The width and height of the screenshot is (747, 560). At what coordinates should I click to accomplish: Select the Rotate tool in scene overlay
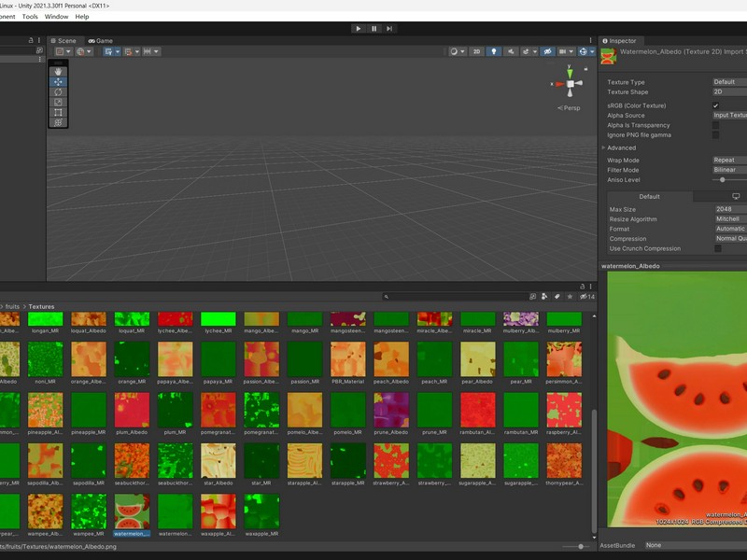pyautogui.click(x=58, y=91)
